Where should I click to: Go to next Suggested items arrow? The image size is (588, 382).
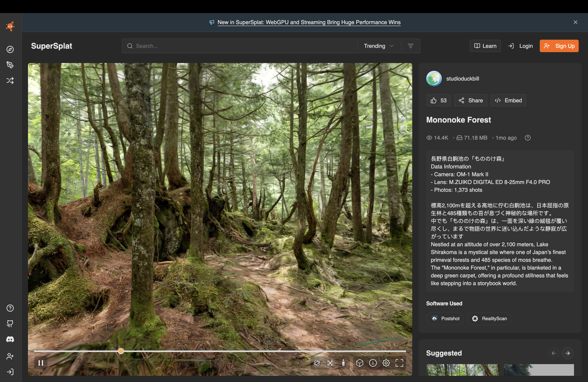point(568,353)
